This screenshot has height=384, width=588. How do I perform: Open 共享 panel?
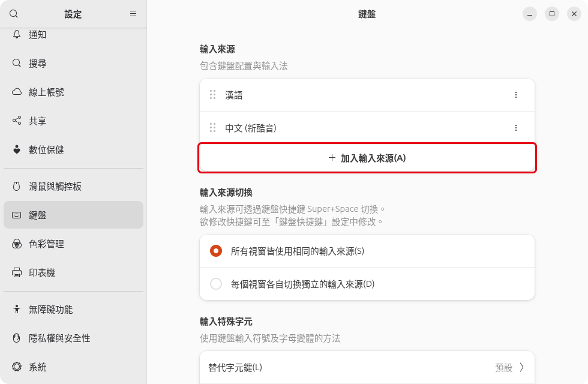(x=73, y=121)
